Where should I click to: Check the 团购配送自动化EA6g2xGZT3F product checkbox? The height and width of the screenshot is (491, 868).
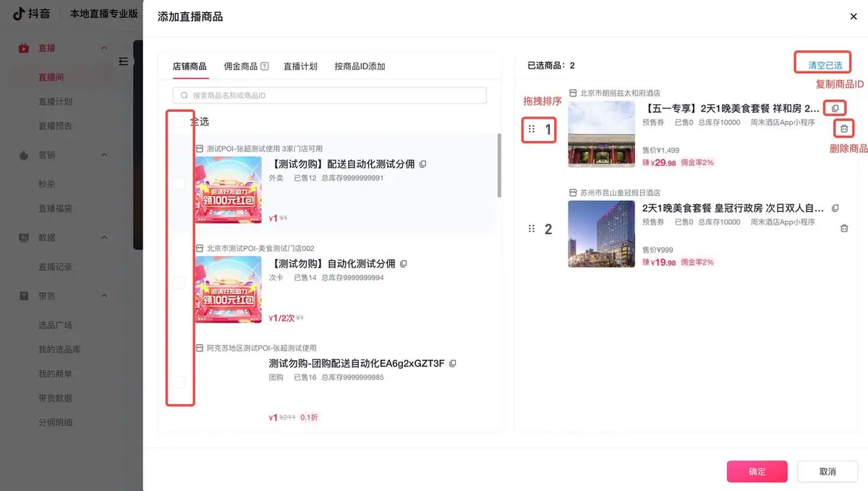[x=179, y=382]
